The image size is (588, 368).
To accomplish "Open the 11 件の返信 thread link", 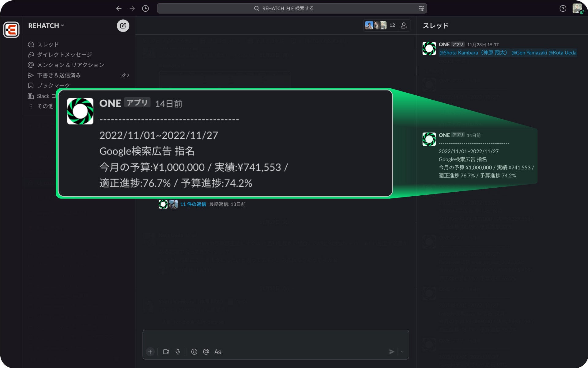I will click(x=193, y=204).
